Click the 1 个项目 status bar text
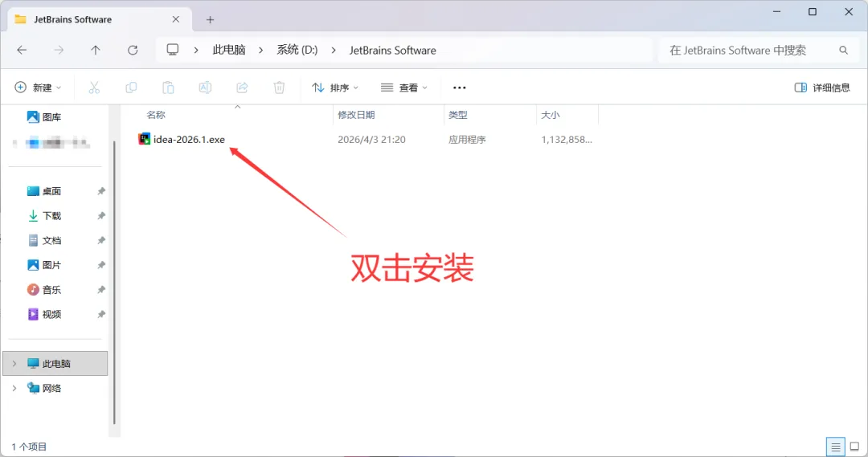Image resolution: width=868 pixels, height=457 pixels. pyautogui.click(x=30, y=447)
